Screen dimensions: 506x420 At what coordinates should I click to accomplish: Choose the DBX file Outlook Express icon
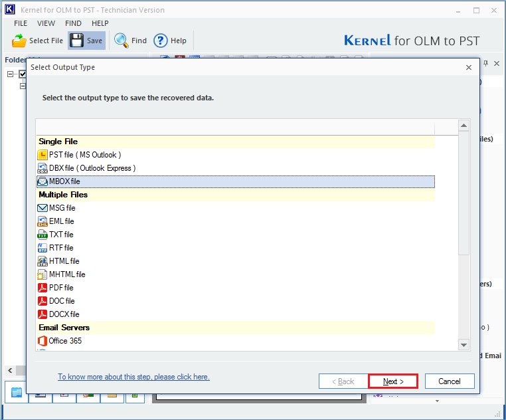point(42,168)
